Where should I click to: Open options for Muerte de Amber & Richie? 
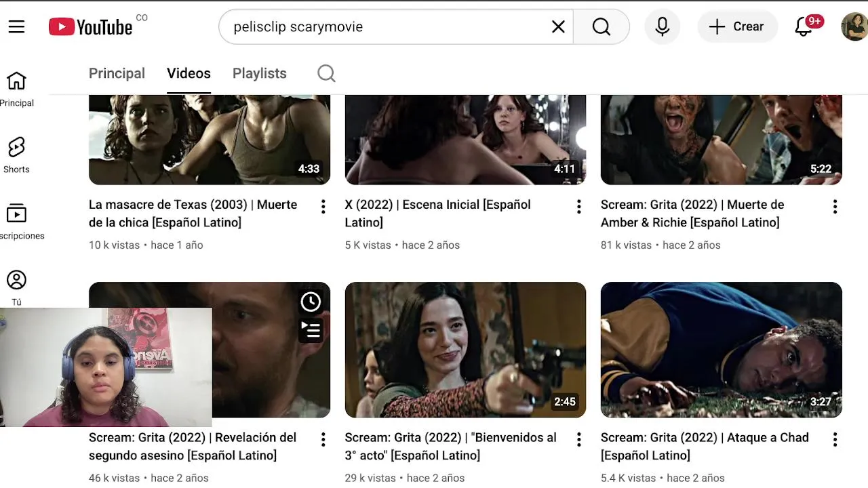point(835,207)
